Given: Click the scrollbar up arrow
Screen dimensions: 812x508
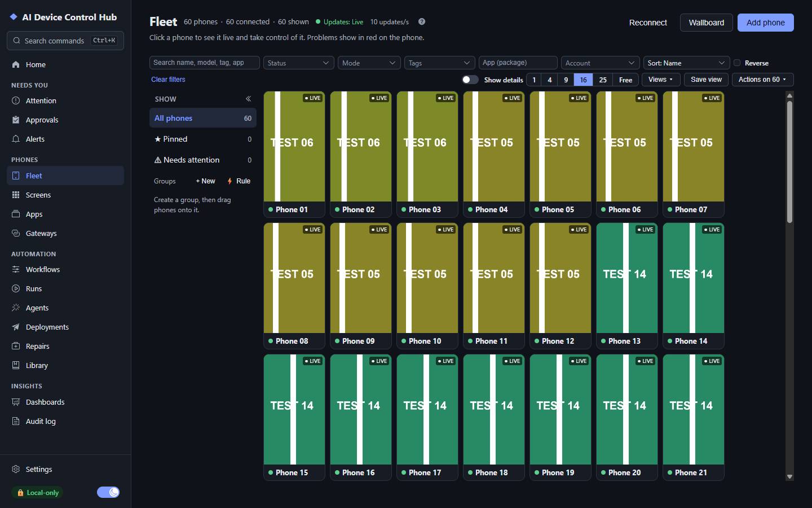Looking at the screenshot, I should coord(789,96).
